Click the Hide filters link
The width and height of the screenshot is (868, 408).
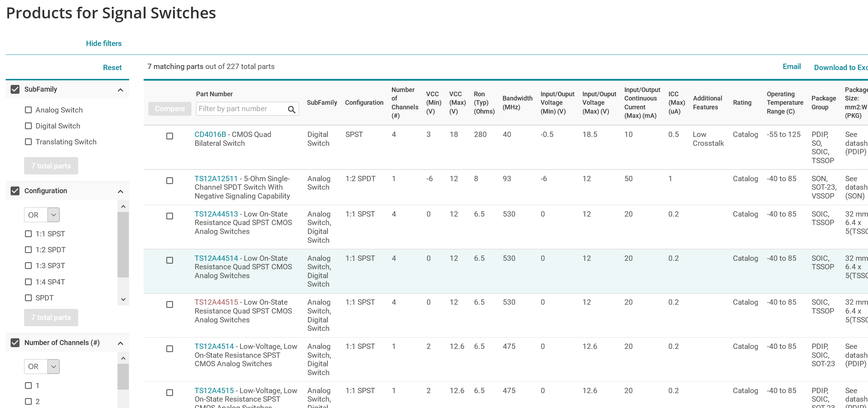point(104,44)
